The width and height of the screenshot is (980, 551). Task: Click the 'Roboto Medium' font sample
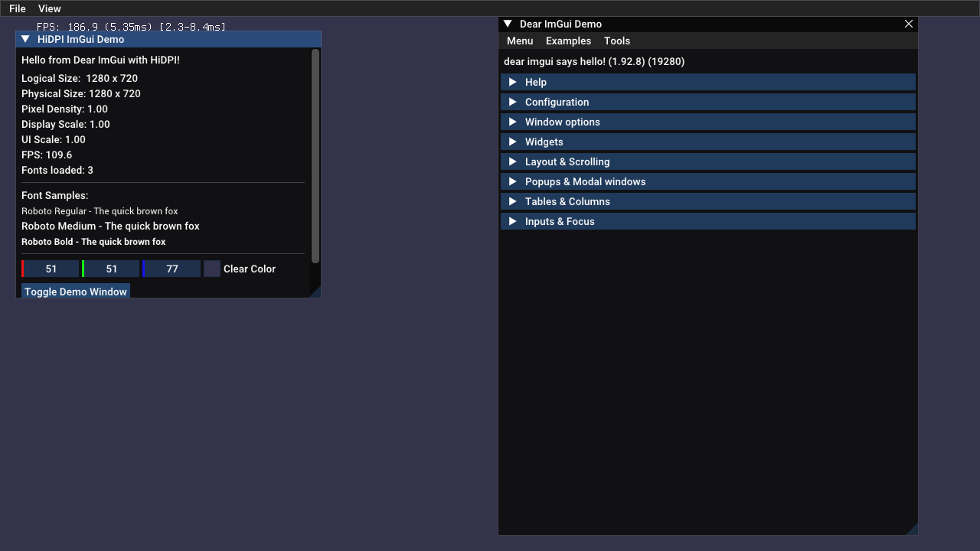110,226
